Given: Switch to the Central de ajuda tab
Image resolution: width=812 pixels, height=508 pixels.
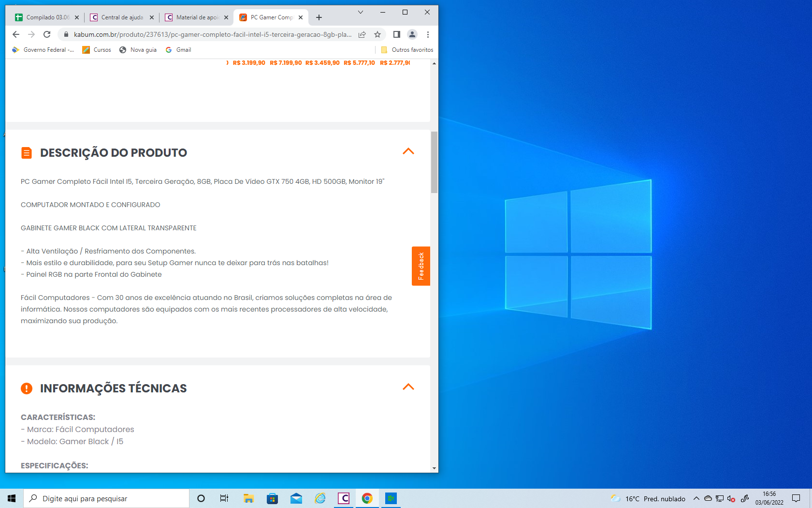Looking at the screenshot, I should click(121, 17).
